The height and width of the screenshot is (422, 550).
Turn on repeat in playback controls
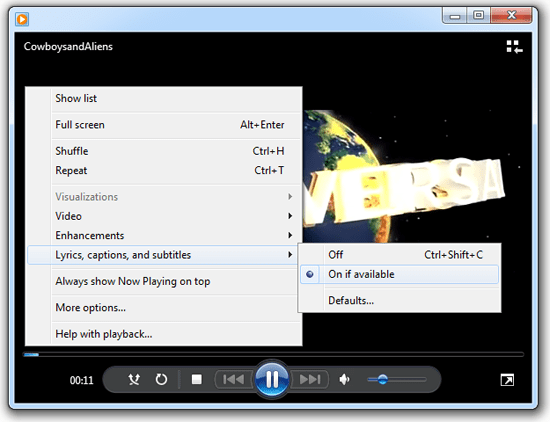point(161,380)
